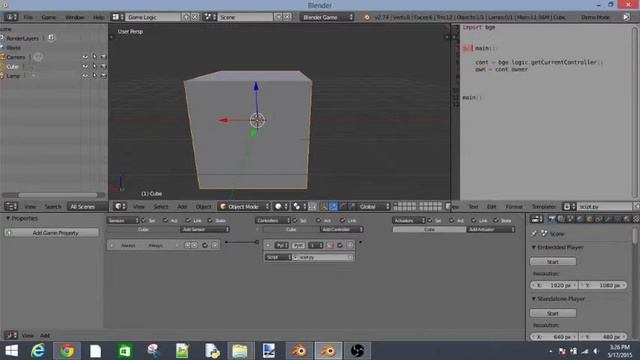Click the script.py text name field
Image resolution: width=640 pixels, height=360 pixels.
pos(605,207)
